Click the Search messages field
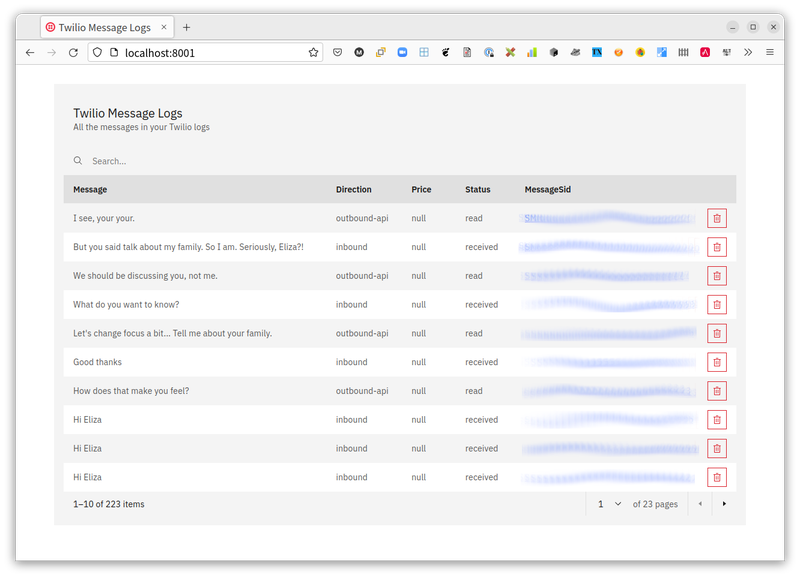The height and width of the screenshot is (578, 800). (x=399, y=161)
